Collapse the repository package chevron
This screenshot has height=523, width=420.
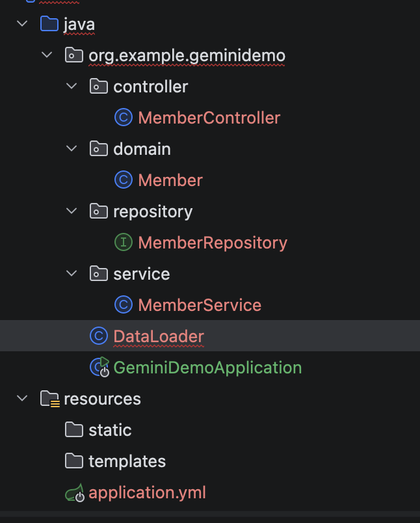pyautogui.click(x=72, y=211)
